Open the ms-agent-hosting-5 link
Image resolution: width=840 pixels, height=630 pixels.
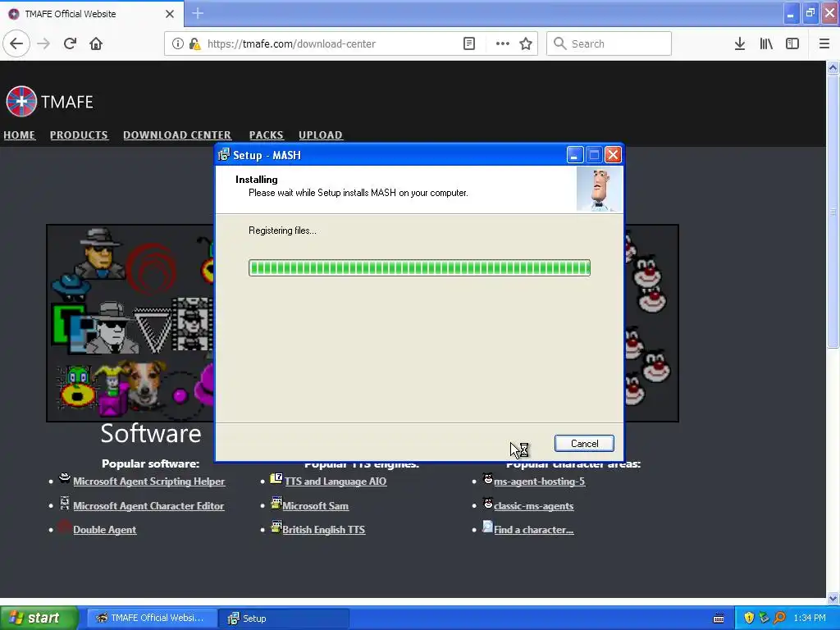(x=540, y=481)
